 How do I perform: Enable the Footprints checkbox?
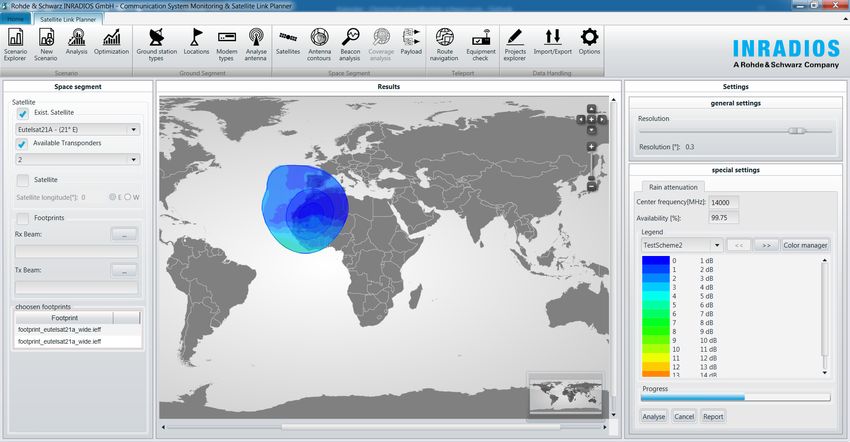click(x=22, y=219)
